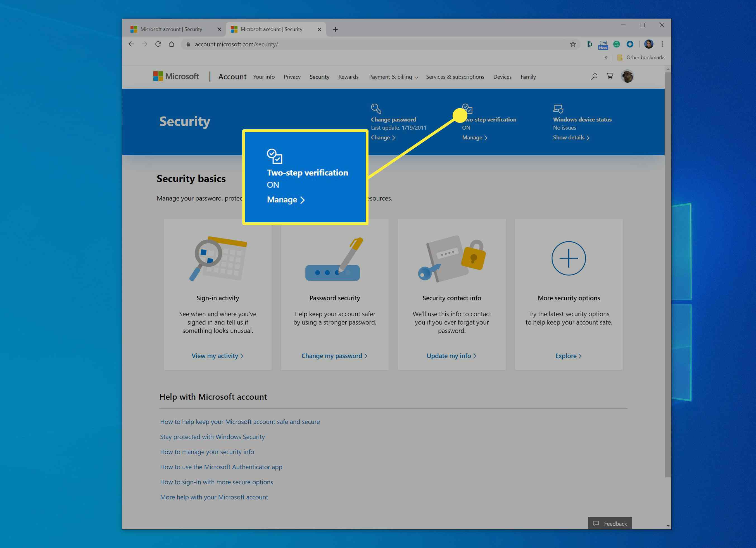Click Explore under More security options

[x=569, y=356]
